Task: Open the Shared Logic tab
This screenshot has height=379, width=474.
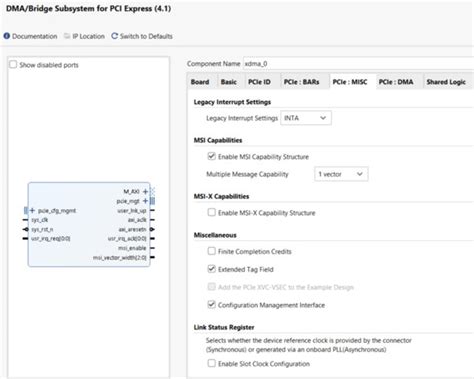Action: 446,82
